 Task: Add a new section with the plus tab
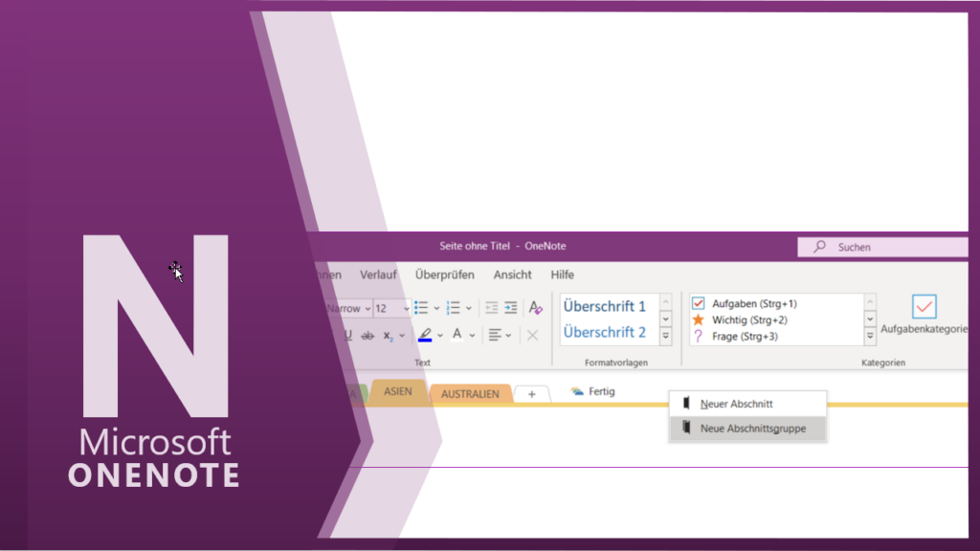(x=532, y=394)
